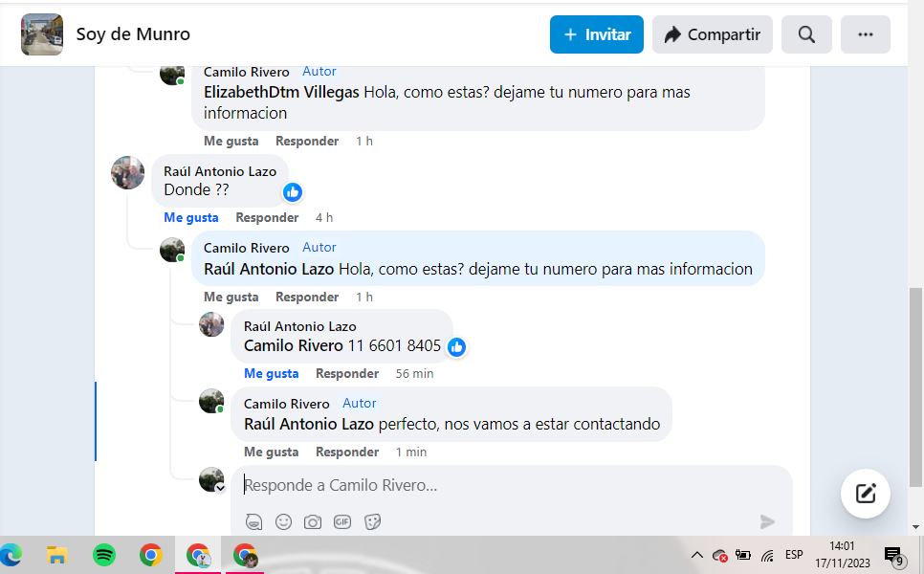Open the new message compose button
The height and width of the screenshot is (574, 924).
865,494
